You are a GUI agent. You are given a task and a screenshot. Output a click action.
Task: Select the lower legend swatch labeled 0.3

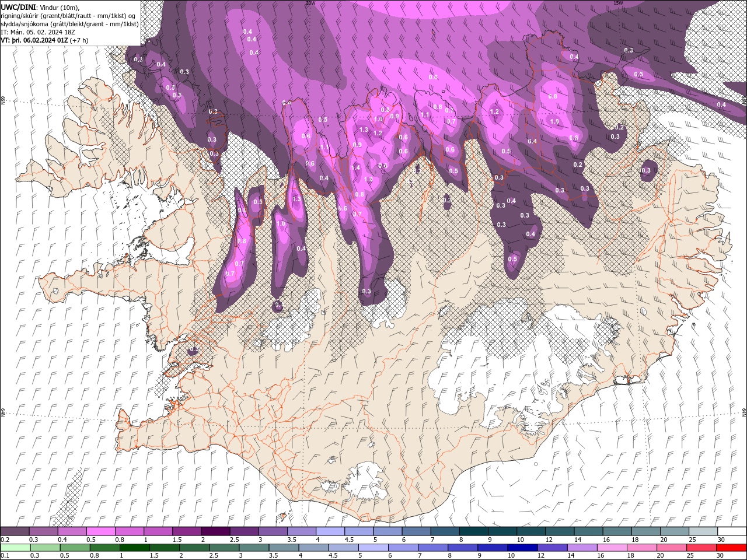pyautogui.click(x=46, y=548)
